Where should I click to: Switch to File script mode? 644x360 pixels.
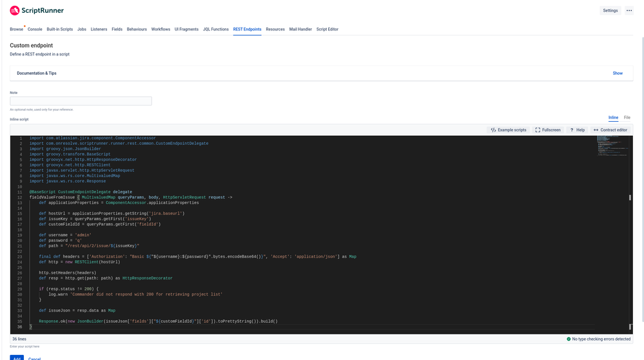[627, 117]
